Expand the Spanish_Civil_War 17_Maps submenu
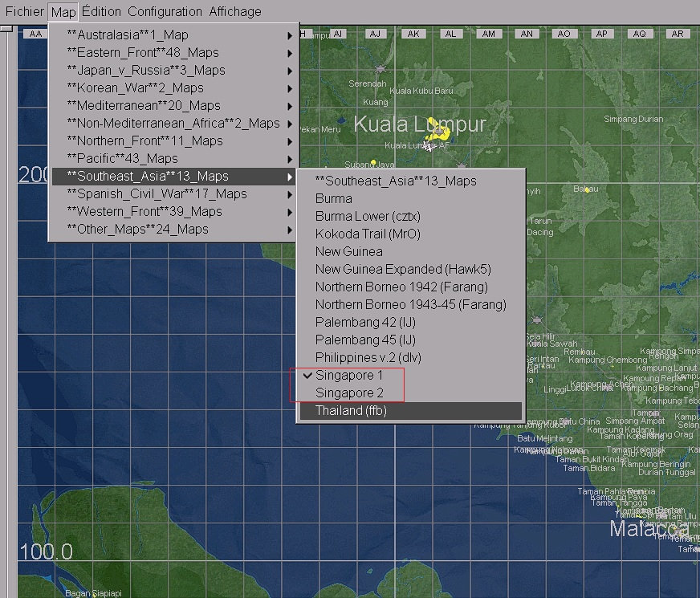The image size is (700, 598). [x=173, y=193]
